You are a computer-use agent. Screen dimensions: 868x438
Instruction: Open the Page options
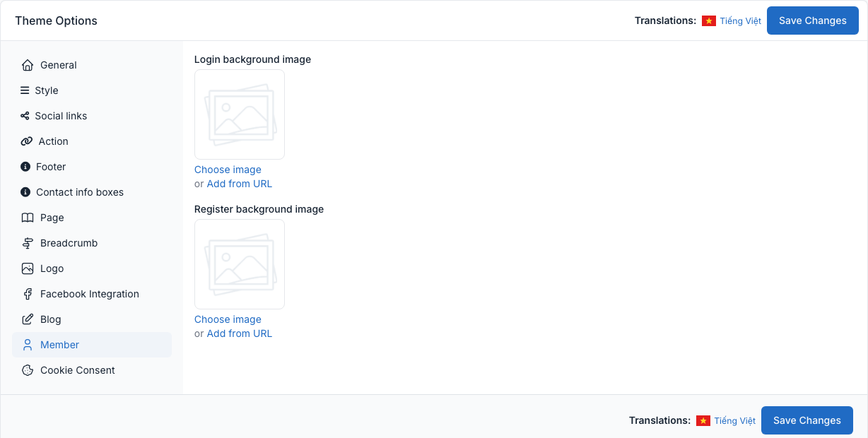92,218
